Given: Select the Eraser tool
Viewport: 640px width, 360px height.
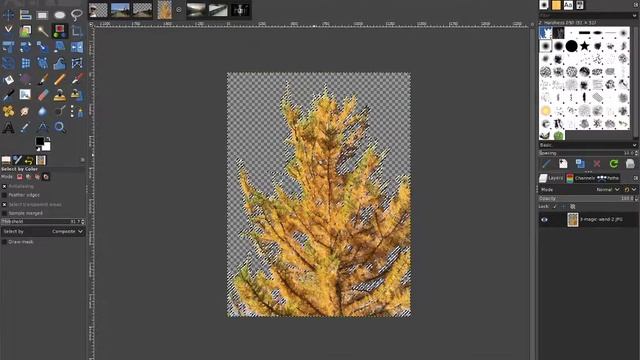Looking at the screenshot, I should pos(42,95).
